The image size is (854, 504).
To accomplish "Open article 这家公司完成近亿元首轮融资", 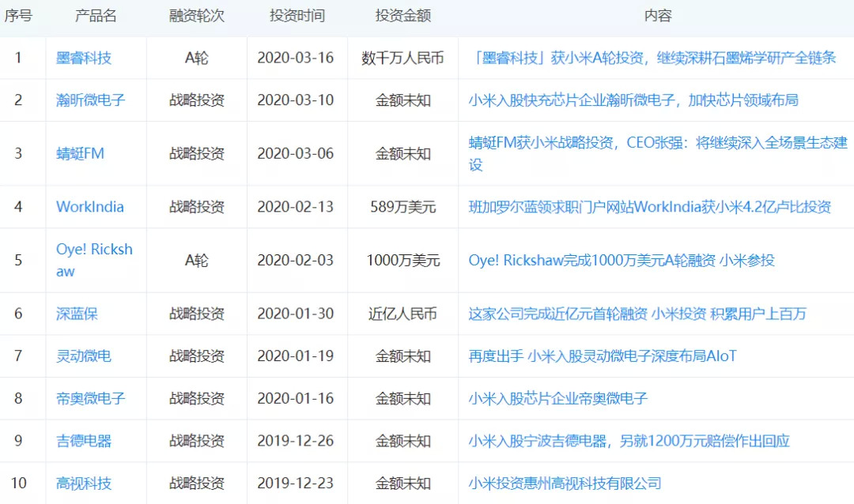I will 637,314.
